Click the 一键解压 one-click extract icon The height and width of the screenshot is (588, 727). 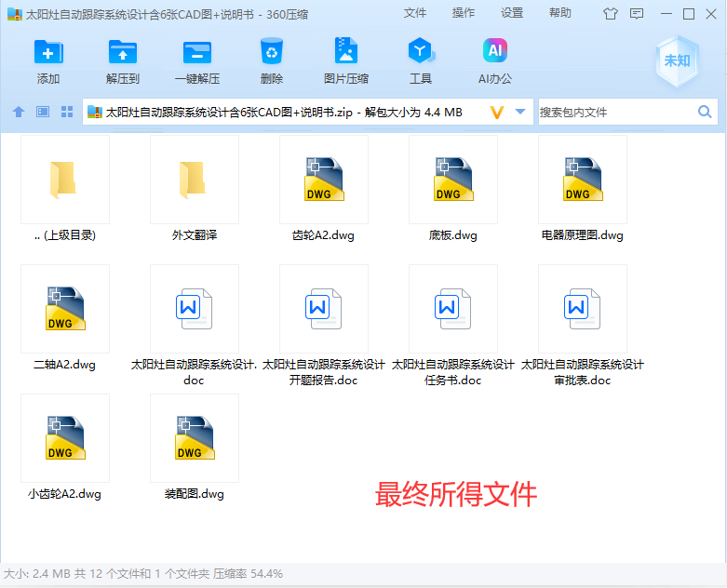pyautogui.click(x=197, y=52)
